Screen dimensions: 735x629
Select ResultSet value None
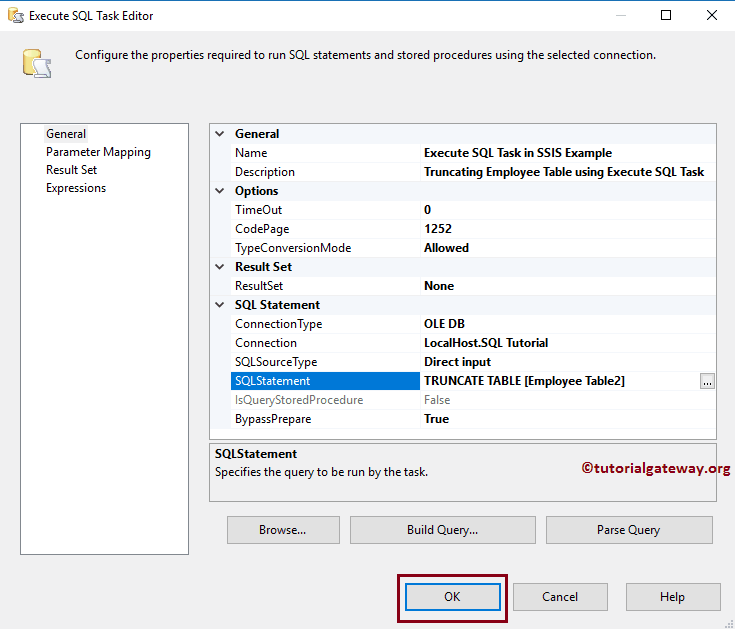tap(568, 286)
